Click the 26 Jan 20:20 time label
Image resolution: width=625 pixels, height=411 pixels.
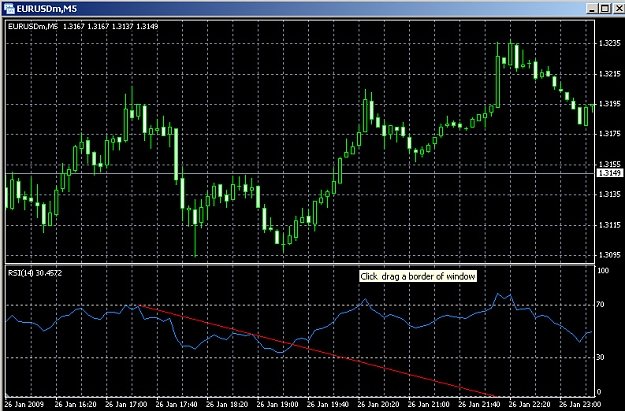tap(379, 404)
